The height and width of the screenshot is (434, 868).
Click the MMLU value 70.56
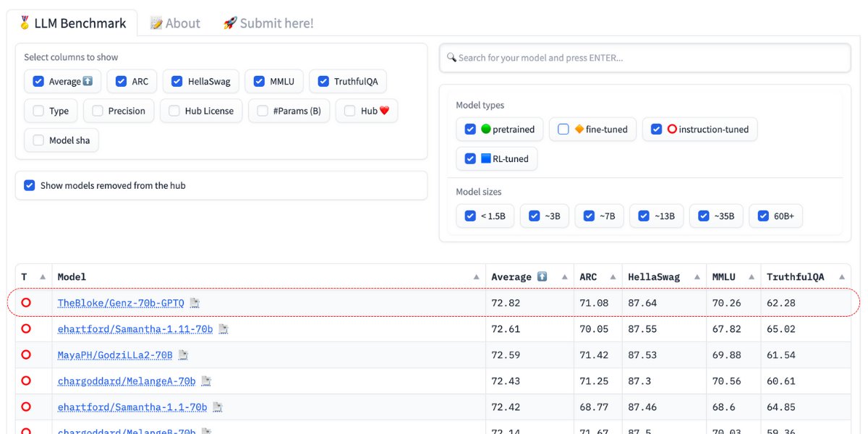click(727, 381)
